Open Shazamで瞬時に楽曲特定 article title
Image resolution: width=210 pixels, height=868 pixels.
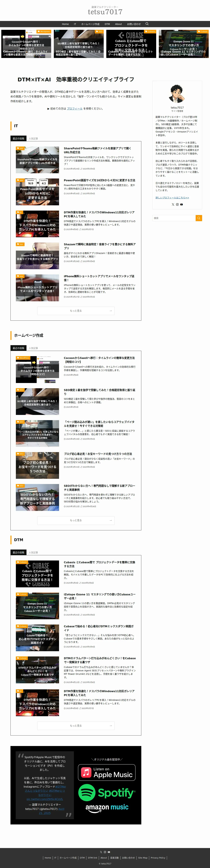[x=100, y=246]
